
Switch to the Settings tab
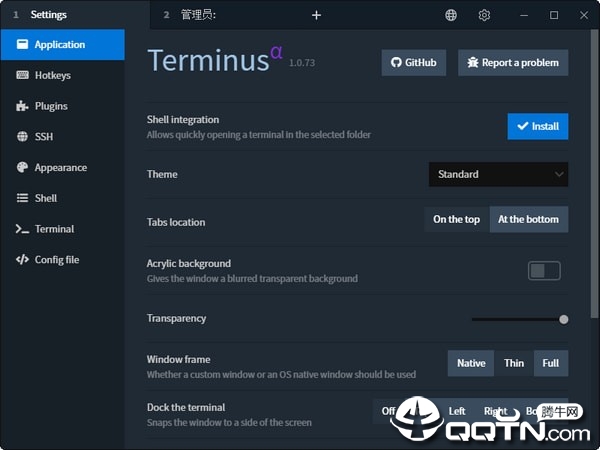click(x=75, y=15)
